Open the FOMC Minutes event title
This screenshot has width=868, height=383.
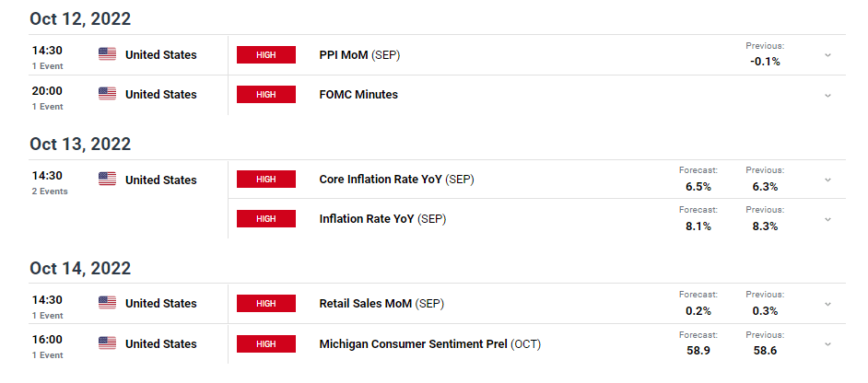(x=358, y=95)
